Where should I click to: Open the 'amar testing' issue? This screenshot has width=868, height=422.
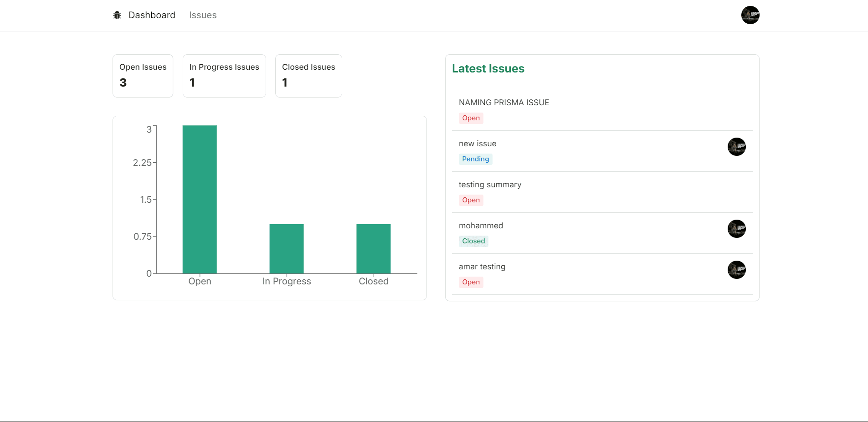(482, 267)
